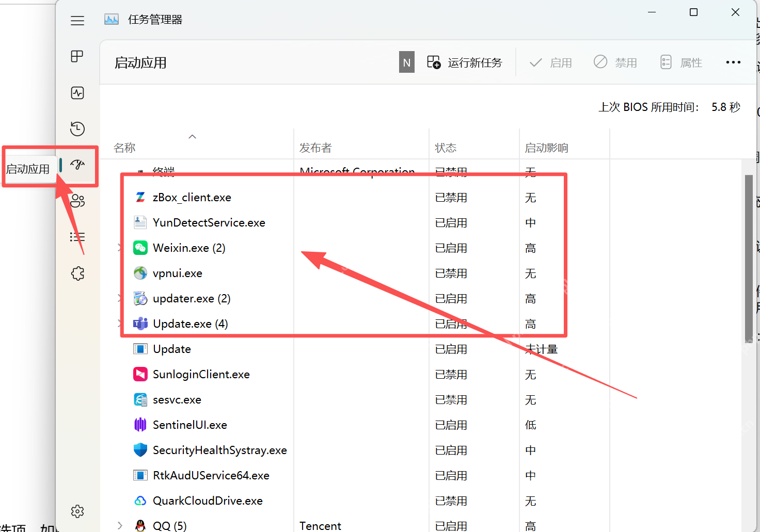Select the YunDetectService.exe row name
760x532 pixels.
pos(209,222)
